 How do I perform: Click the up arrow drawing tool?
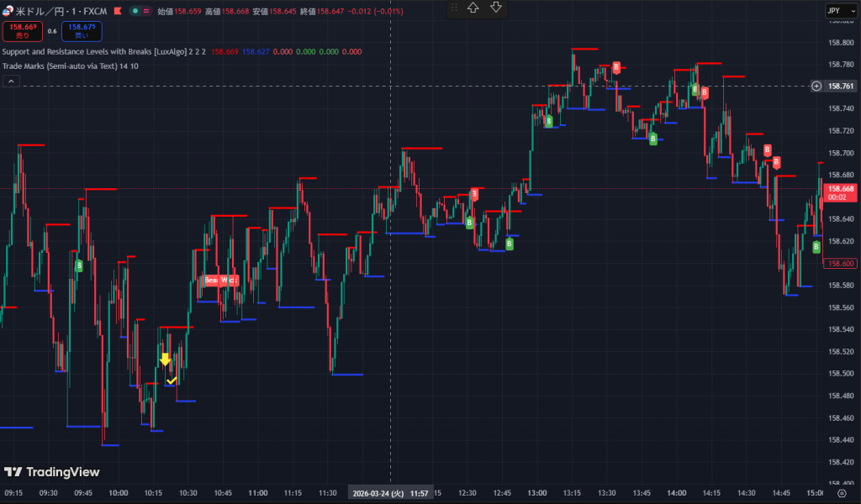point(473,8)
